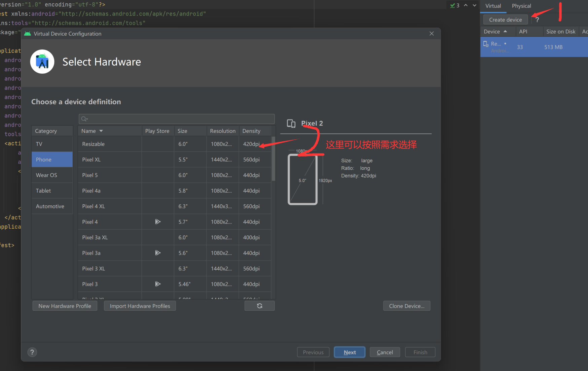Go to previous highlighted problem up arrow

pyautogui.click(x=466, y=5)
